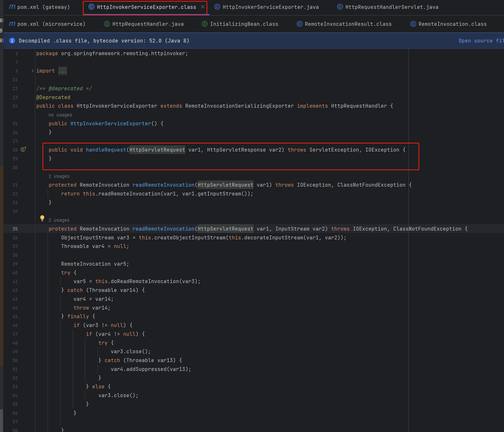Click RemoteInvocationSerializingExporter in class declaration

click(239, 106)
